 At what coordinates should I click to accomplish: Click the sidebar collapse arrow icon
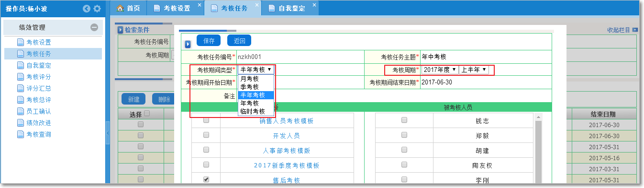pos(86,9)
